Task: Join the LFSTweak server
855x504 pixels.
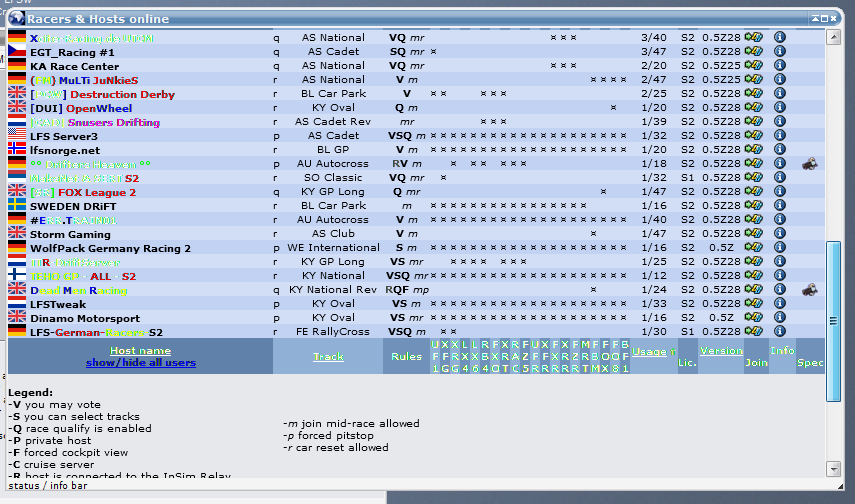Action: 754,304
